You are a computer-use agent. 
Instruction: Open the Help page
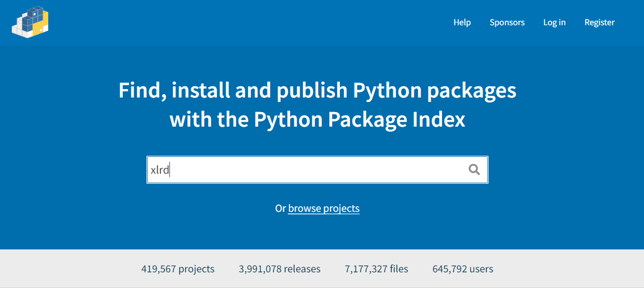point(462,22)
